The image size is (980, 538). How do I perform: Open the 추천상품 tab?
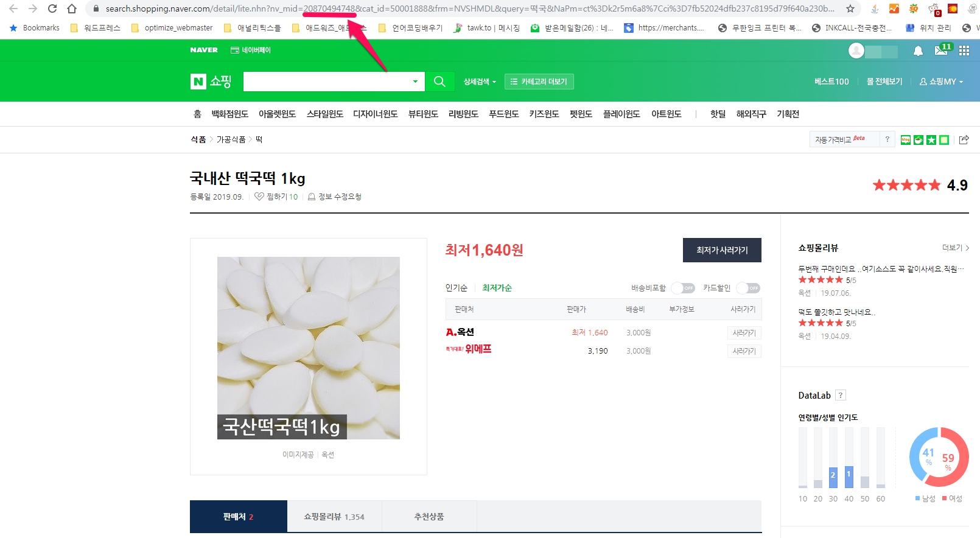pyautogui.click(x=429, y=517)
